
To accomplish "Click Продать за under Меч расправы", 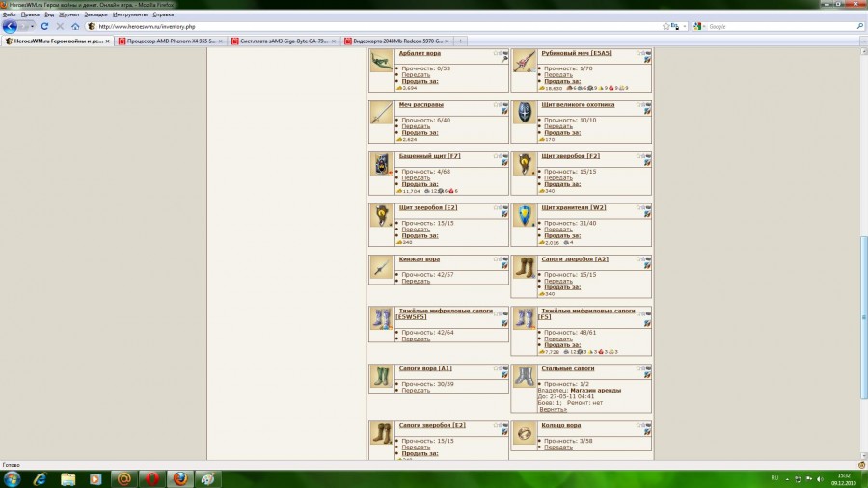I will (x=420, y=133).
